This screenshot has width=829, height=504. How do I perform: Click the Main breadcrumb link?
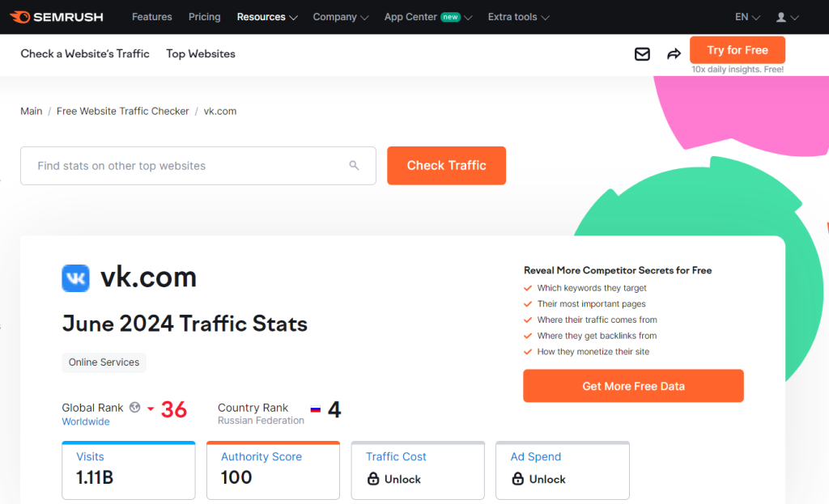[x=32, y=111]
